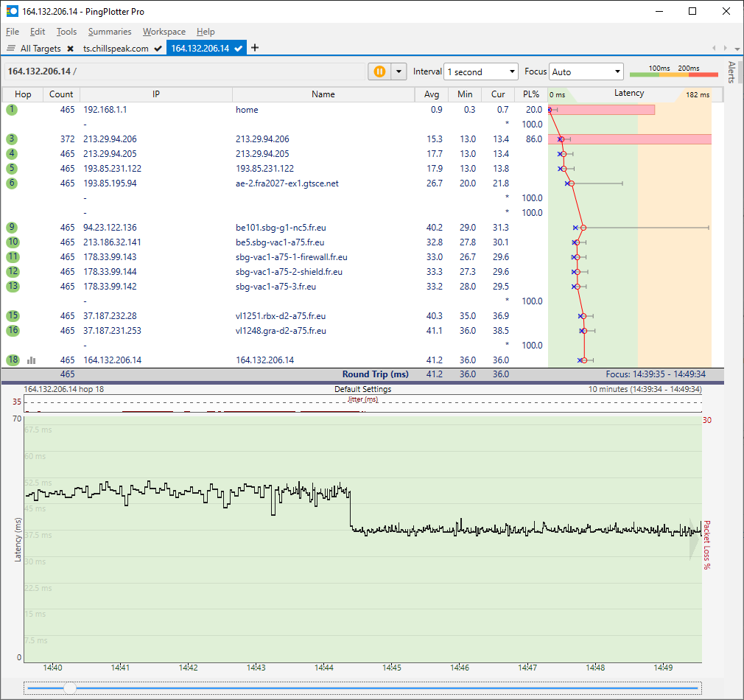Click the timeline slider handle at bottom
The image size is (744, 700).
pos(69,688)
